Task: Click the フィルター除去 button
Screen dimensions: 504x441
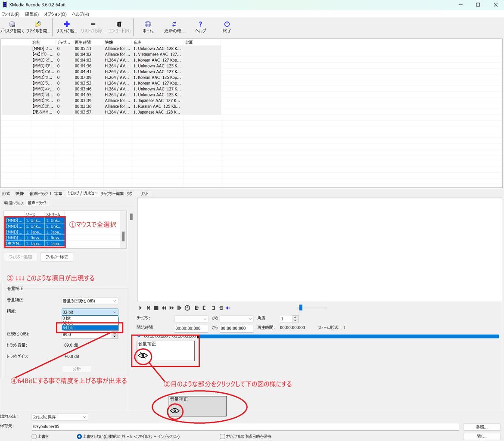Action: pyautogui.click(x=57, y=257)
